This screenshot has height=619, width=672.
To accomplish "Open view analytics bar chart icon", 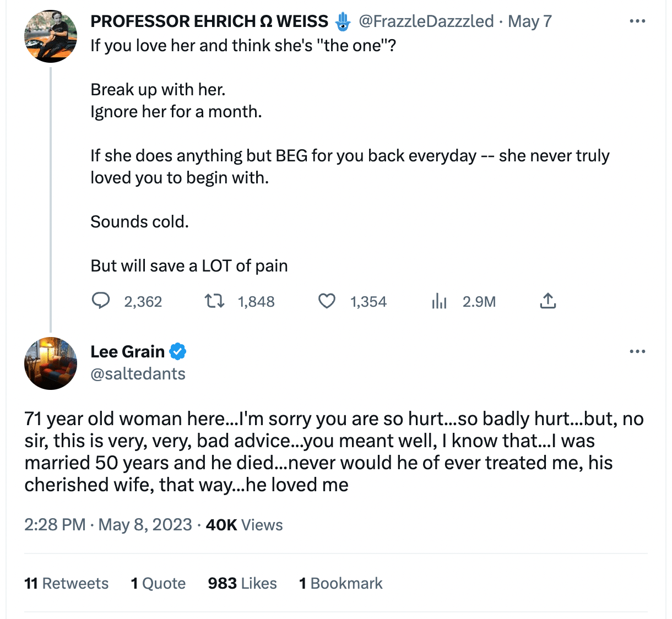I will [x=439, y=301].
